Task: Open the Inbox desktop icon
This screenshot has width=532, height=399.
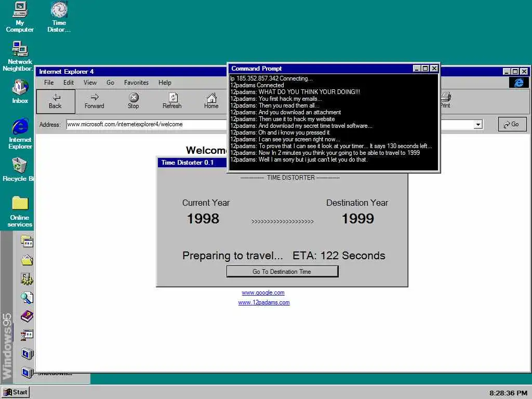Action: pyautogui.click(x=20, y=91)
